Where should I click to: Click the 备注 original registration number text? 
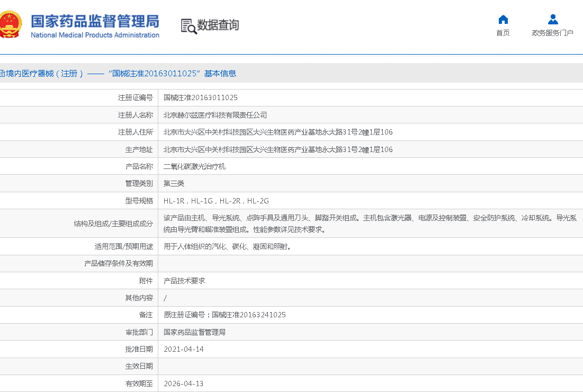pos(225,315)
